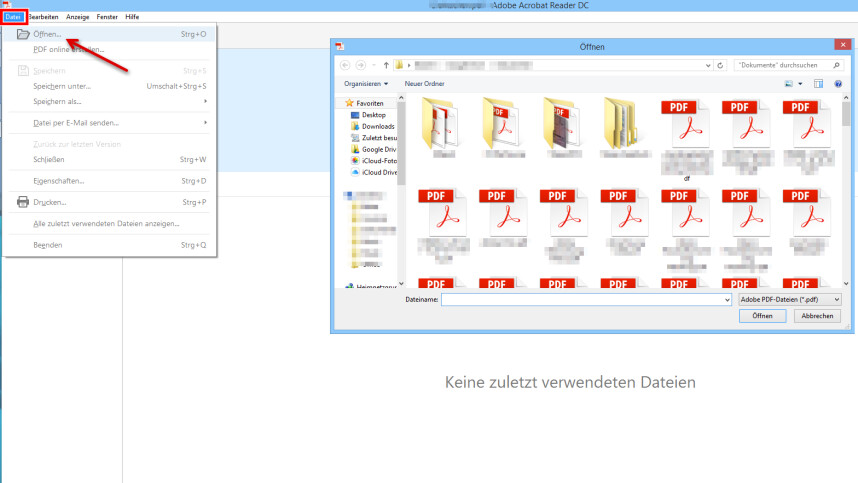Click the navigation pane scroll-up arrow
This screenshot has height=483, width=858.
[401, 98]
